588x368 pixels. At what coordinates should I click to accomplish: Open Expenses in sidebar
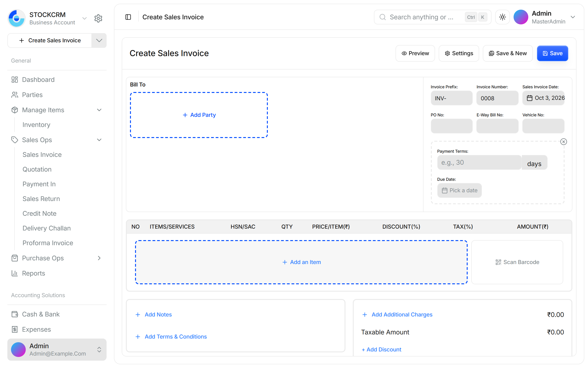click(57, 329)
